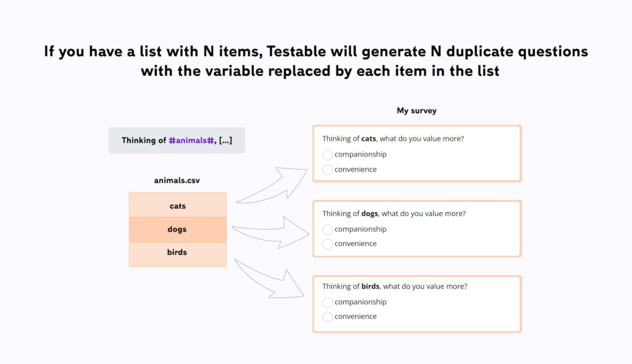Click the #animals# variable text
Image resolution: width=632 pixels, height=364 pixels.
coord(191,140)
